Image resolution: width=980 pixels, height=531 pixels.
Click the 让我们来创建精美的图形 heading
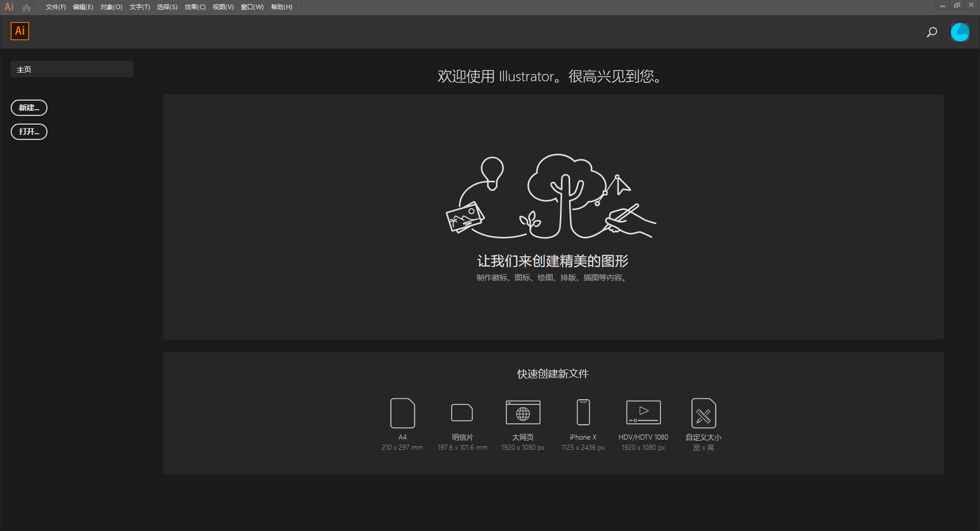[553, 261]
